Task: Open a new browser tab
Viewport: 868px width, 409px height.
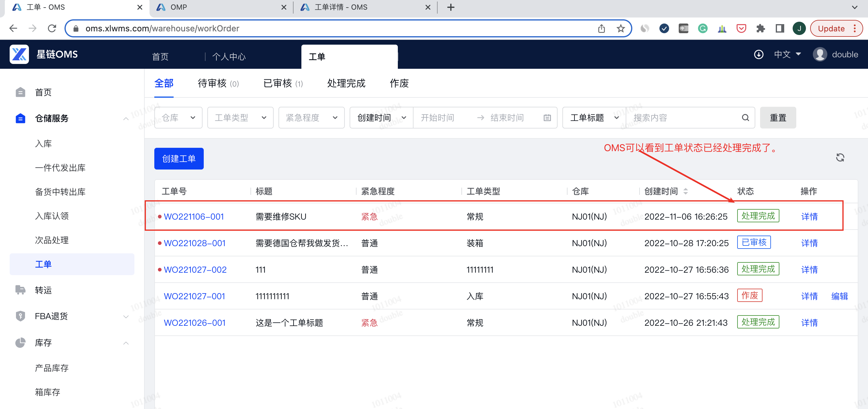Action: [x=451, y=7]
